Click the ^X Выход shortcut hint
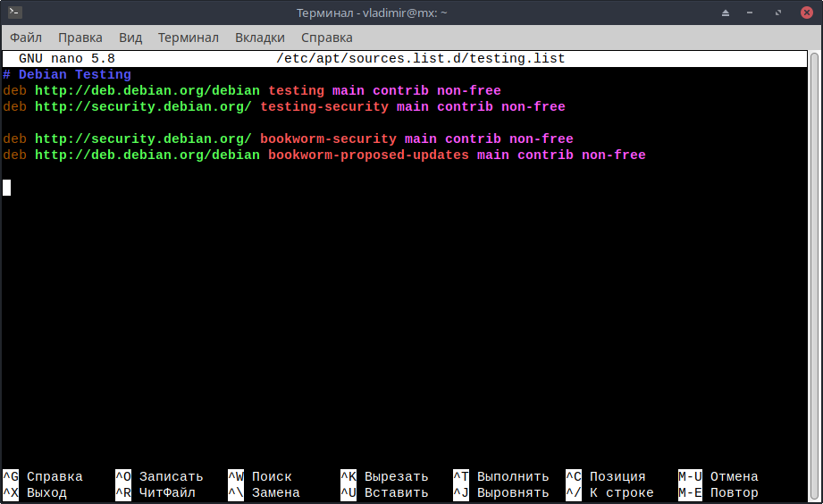Viewport: 823px width, 504px height. tap(35, 493)
